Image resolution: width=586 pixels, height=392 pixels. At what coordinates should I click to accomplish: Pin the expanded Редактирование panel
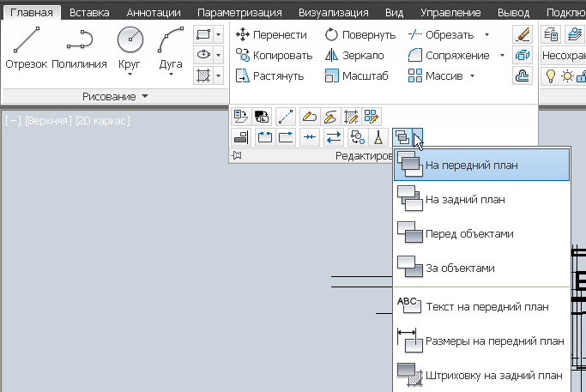tap(236, 155)
